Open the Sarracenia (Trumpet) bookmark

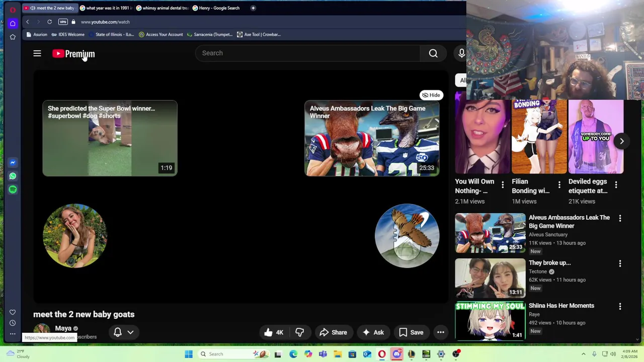pyautogui.click(x=210, y=35)
